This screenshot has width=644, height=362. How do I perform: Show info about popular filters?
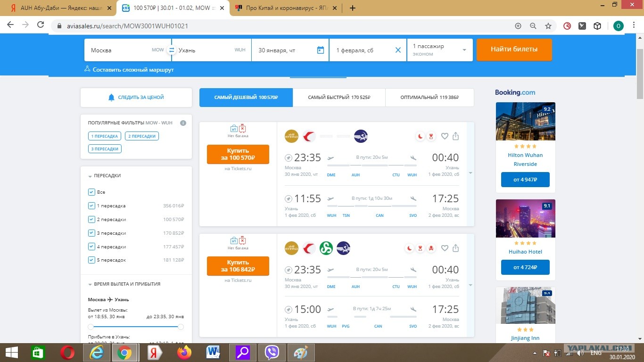tap(183, 123)
